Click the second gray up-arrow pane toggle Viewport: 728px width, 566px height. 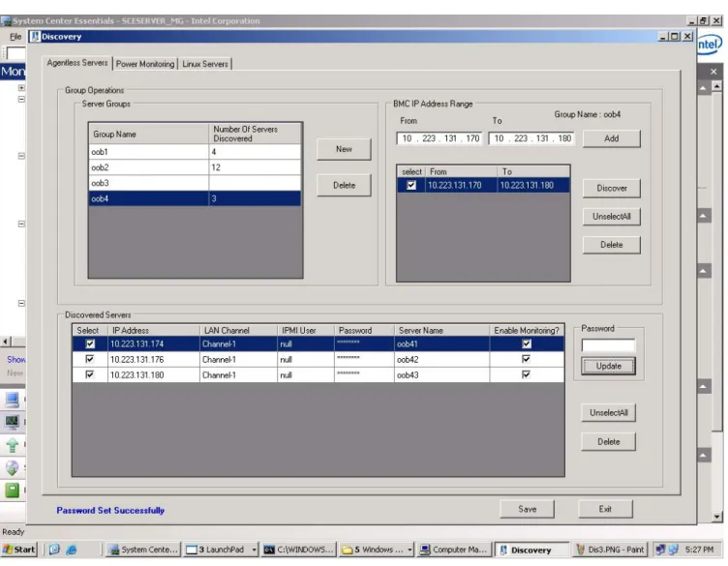704,216
